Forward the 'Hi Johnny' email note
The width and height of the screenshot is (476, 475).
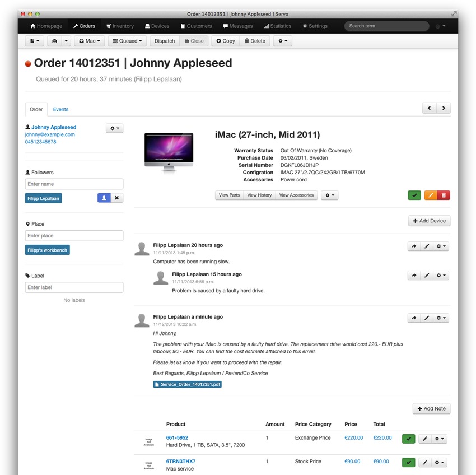click(414, 318)
